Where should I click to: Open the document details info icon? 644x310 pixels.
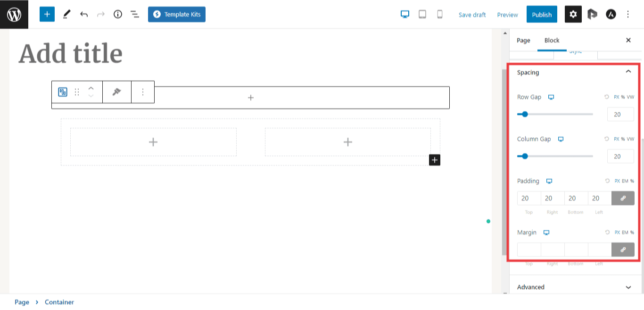[x=118, y=14]
